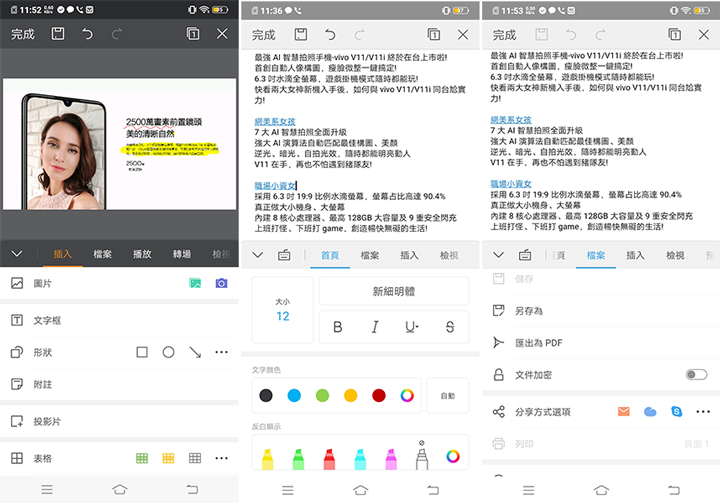Open the 播放 tab in the left screen

coord(142,254)
